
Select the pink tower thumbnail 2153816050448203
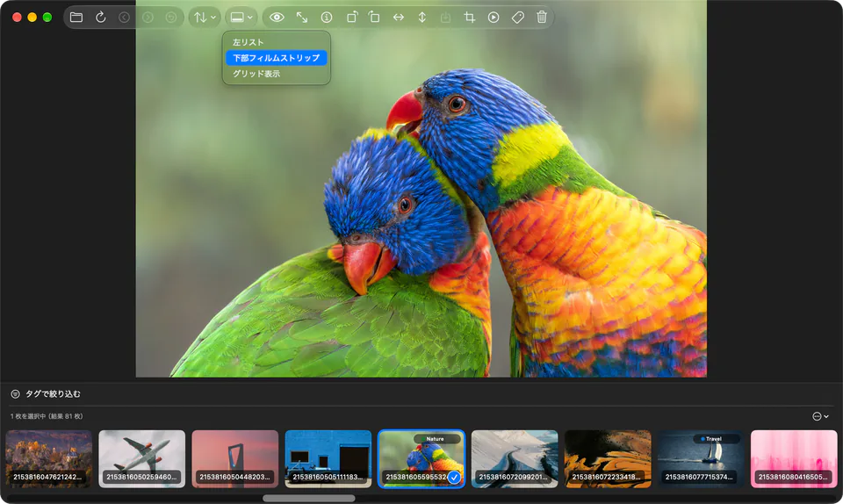point(235,459)
